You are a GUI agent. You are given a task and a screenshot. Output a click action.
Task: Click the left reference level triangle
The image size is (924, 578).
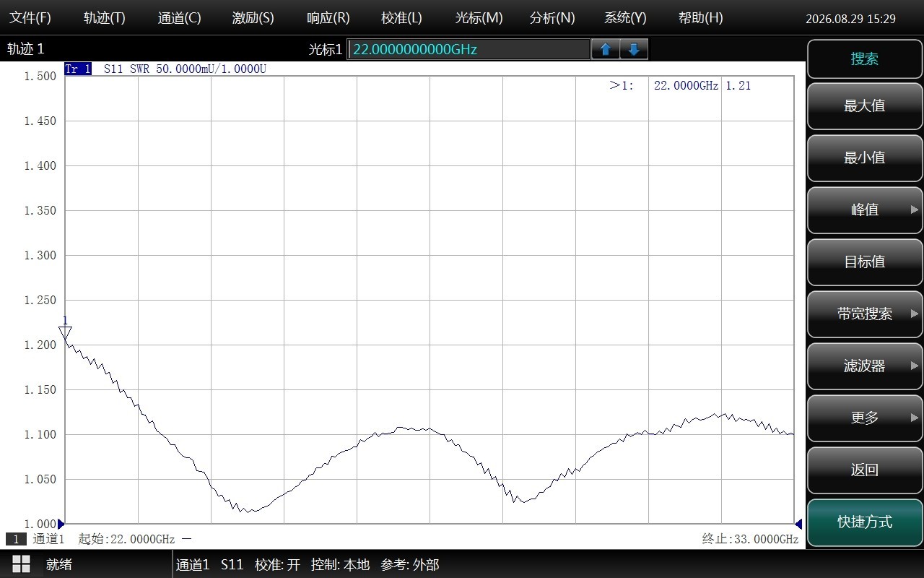click(61, 524)
